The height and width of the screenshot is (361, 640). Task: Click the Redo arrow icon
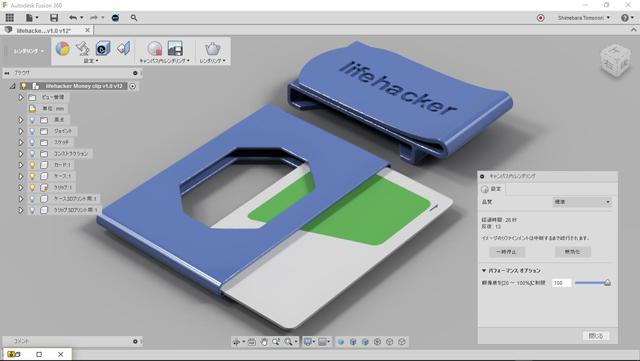coord(94,18)
